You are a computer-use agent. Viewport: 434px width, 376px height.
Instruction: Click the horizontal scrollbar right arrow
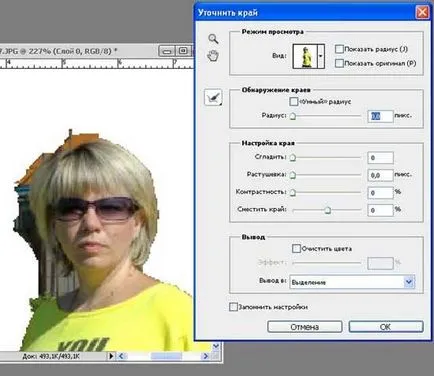(206, 356)
